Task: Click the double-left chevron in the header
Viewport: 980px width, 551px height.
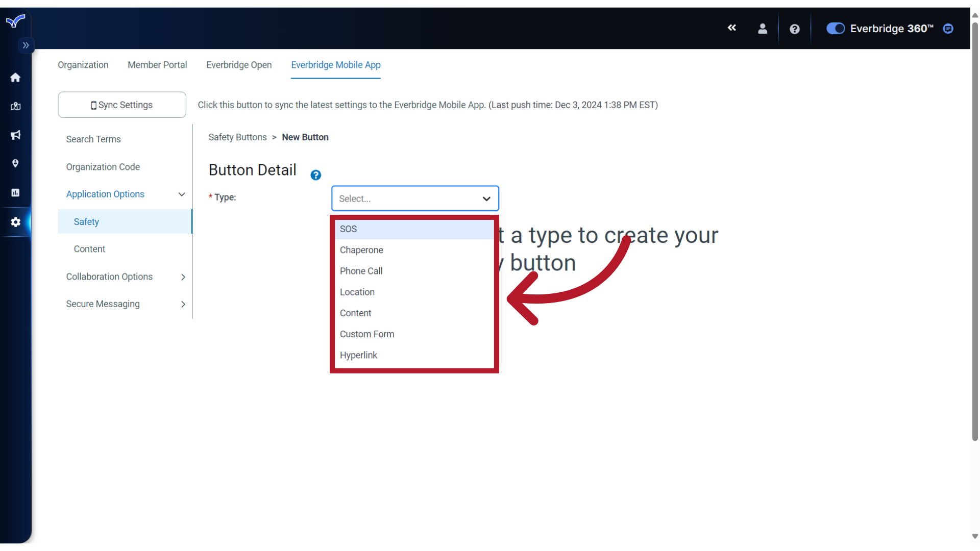Action: [732, 28]
